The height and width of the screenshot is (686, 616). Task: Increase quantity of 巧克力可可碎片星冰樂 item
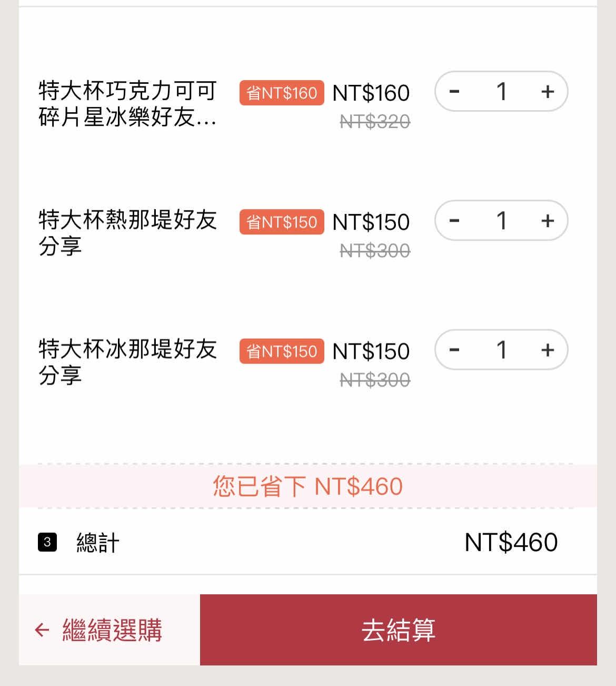(x=548, y=92)
